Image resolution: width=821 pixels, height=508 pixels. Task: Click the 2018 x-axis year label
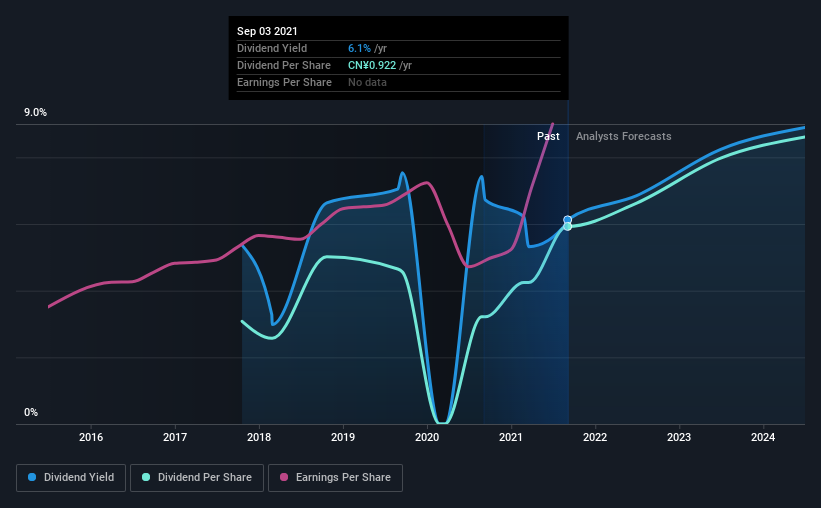click(x=259, y=437)
